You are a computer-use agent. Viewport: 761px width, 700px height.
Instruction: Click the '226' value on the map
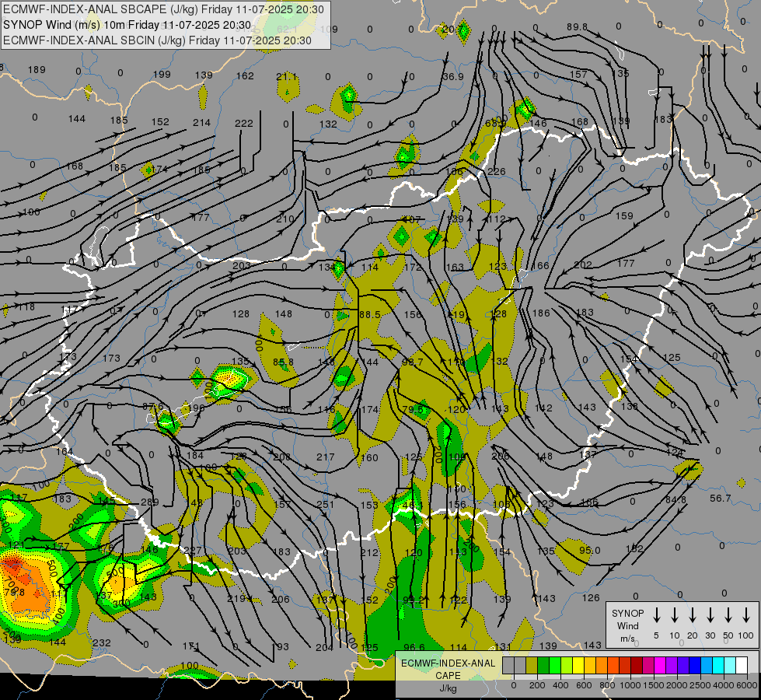click(497, 171)
